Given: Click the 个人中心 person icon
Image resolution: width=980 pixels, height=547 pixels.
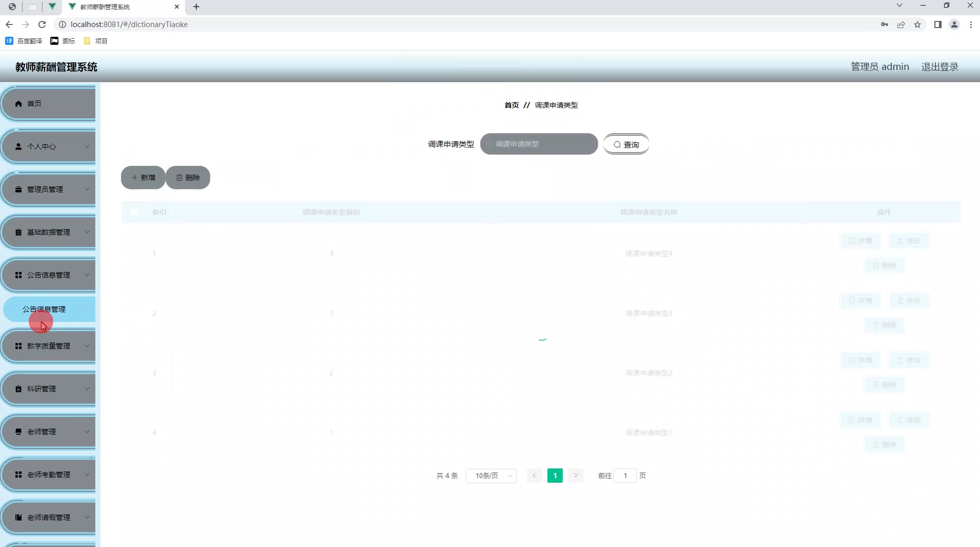Looking at the screenshot, I should (x=18, y=146).
